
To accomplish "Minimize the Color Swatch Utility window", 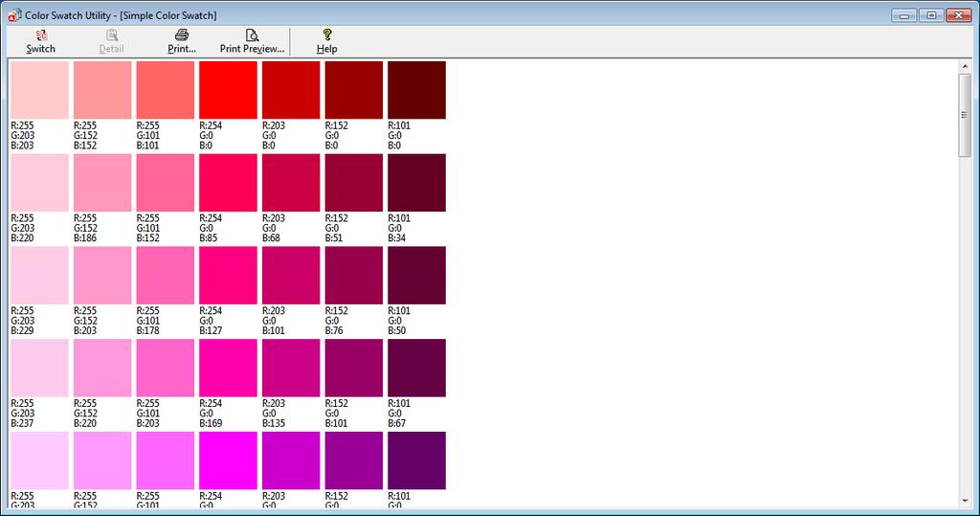I will [904, 15].
